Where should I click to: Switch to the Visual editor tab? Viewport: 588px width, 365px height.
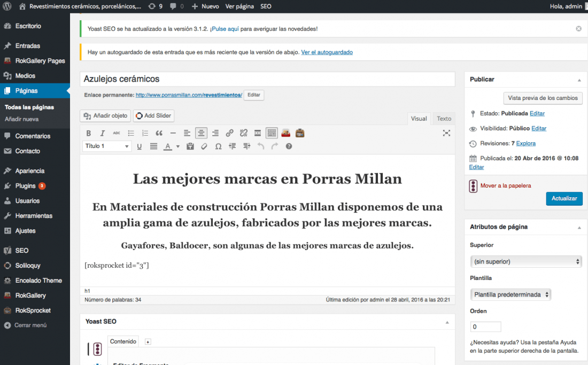coord(419,119)
